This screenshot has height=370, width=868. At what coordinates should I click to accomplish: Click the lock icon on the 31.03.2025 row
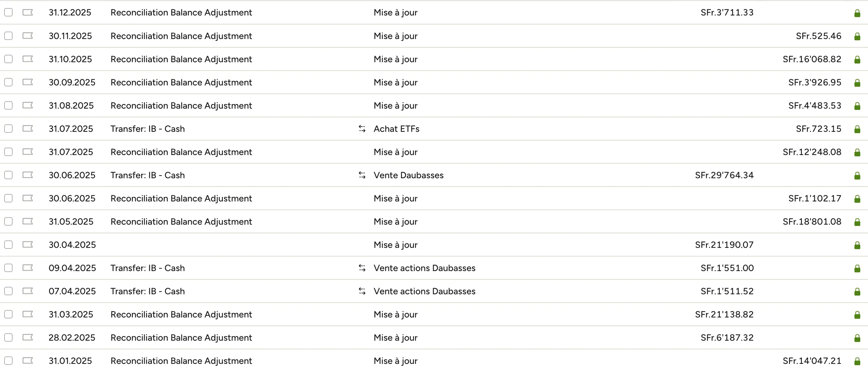pos(857,314)
